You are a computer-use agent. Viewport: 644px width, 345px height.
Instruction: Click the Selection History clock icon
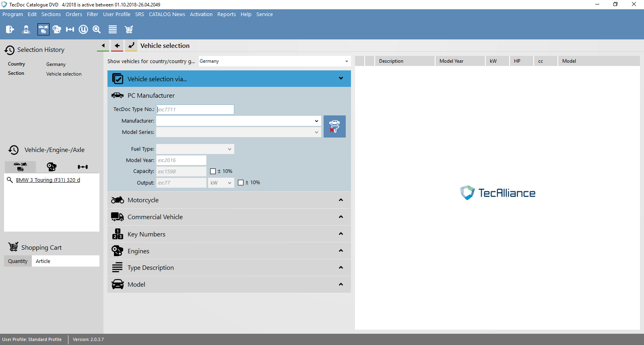pyautogui.click(x=10, y=50)
